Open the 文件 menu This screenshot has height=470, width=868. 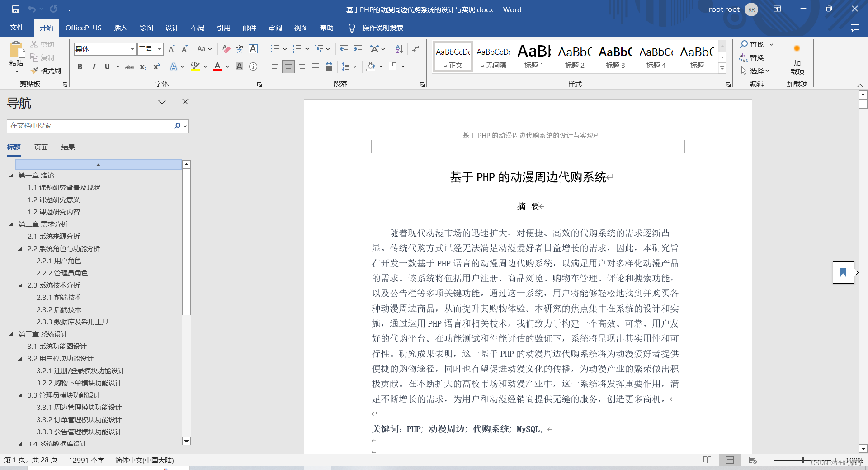pyautogui.click(x=17, y=28)
